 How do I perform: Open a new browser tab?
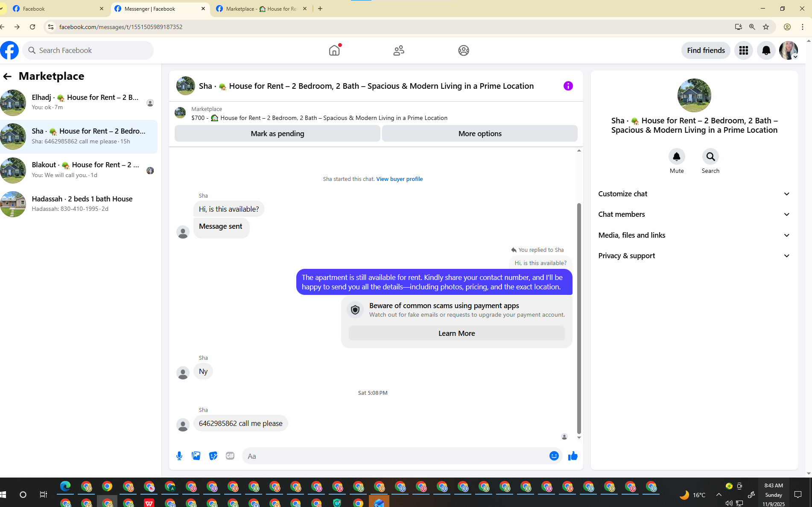click(320, 9)
